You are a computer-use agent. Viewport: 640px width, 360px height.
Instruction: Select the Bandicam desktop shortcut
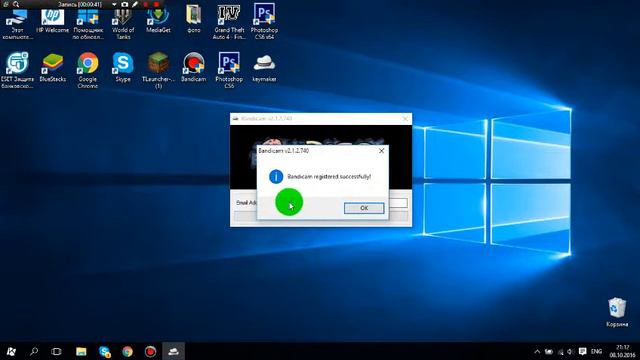tap(193, 67)
